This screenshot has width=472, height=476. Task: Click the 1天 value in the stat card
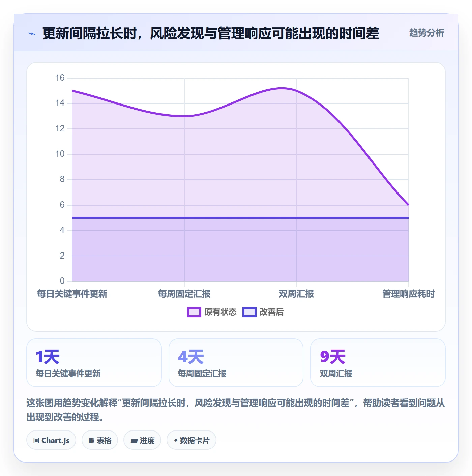click(x=48, y=357)
